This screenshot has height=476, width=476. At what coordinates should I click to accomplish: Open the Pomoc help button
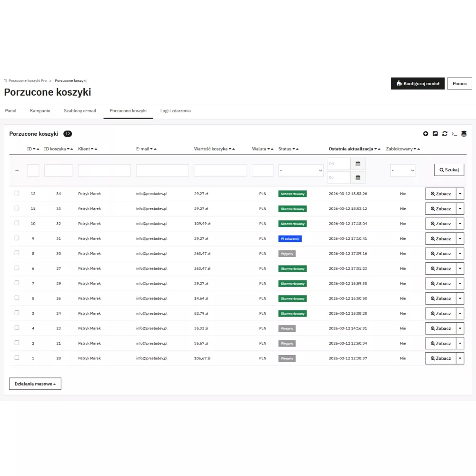pos(460,83)
